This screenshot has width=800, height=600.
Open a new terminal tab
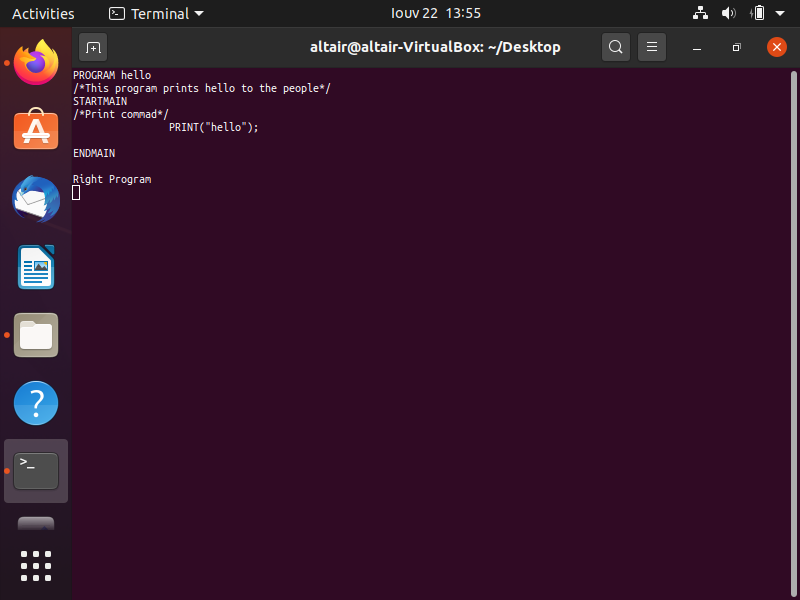point(93,47)
